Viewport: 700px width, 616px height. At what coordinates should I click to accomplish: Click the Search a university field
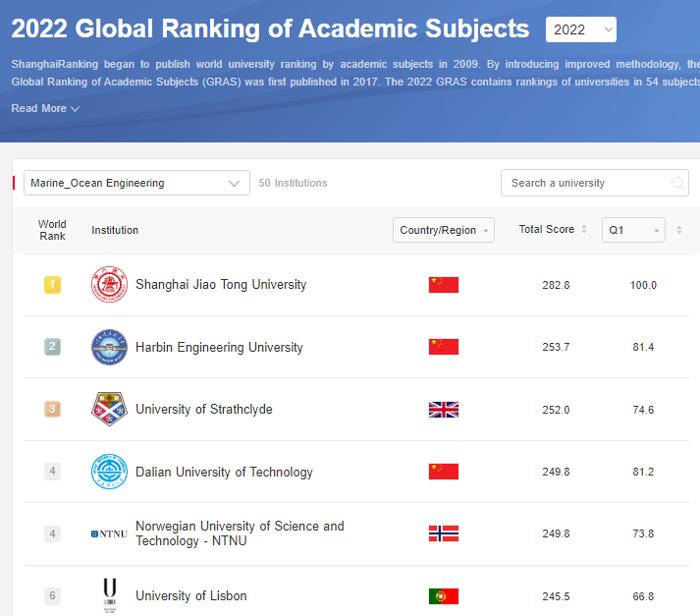point(595,183)
